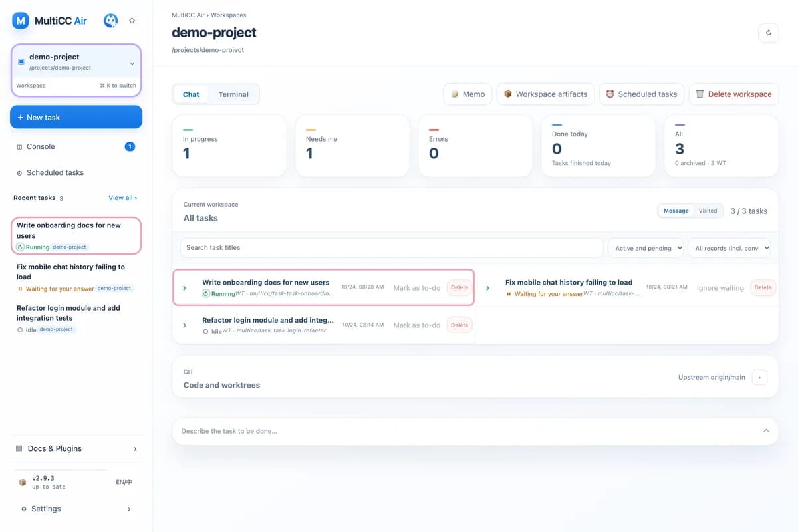The image size is (798, 532).
Task: Click the refresh icon next to the demo-project heading
Action: [768, 33]
